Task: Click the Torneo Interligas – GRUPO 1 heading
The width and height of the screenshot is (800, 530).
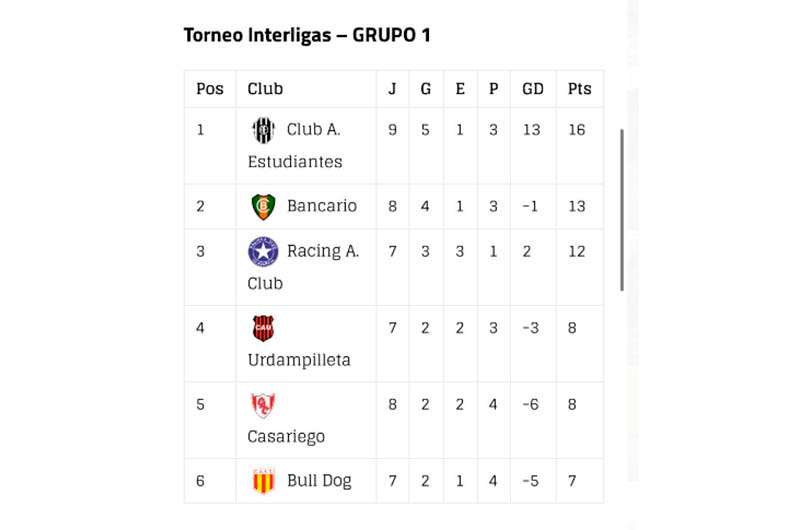Action: (x=307, y=35)
